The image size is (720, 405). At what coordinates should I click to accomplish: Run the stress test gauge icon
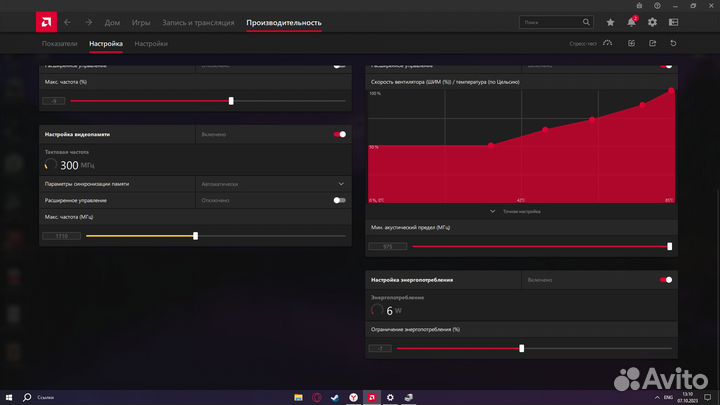click(608, 43)
